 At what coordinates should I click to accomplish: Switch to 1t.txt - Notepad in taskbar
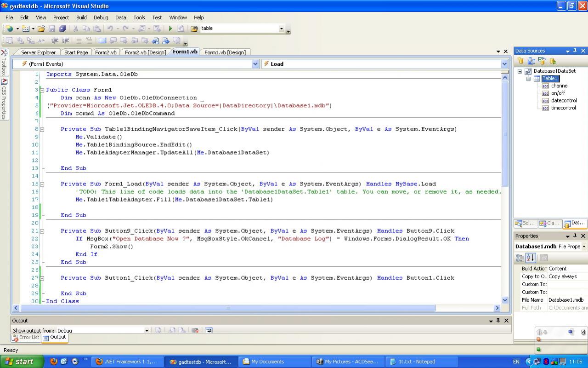[x=422, y=362]
